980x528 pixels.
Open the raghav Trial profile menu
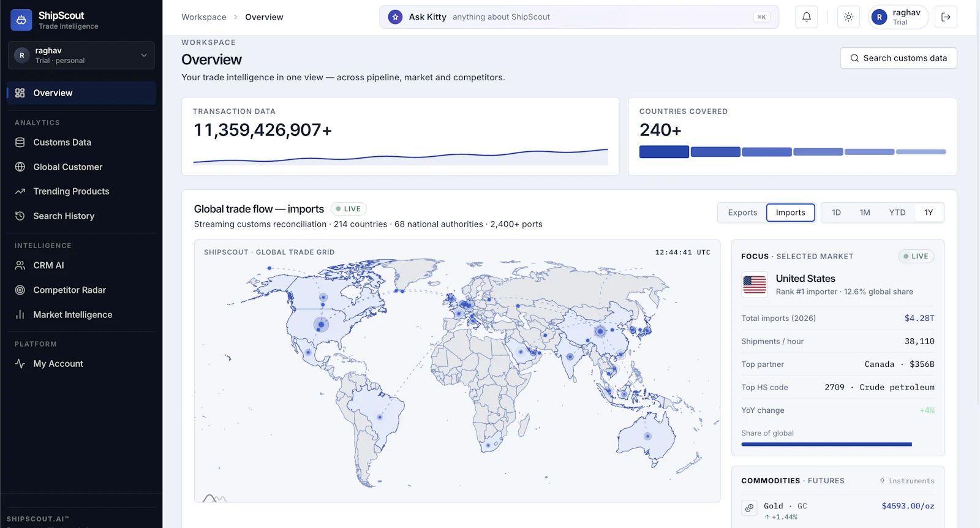pyautogui.click(x=899, y=17)
